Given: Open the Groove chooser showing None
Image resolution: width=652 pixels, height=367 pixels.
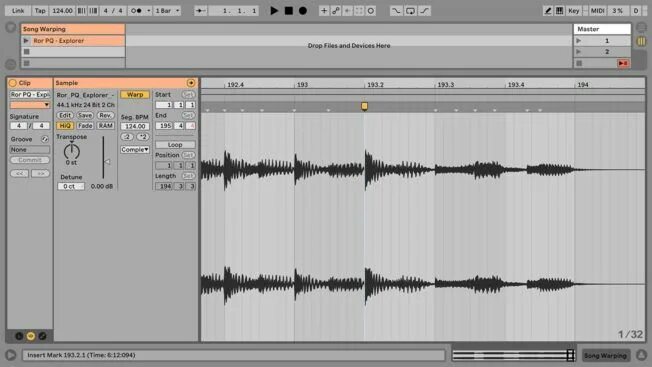Looking at the screenshot, I should [30, 150].
